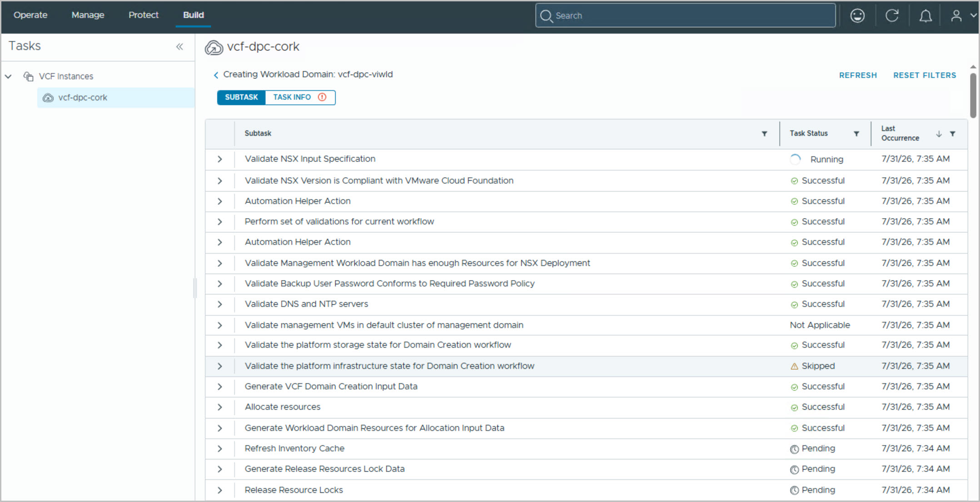The image size is (980, 502).
Task: Click the Creating Workload Domain breadcrumb title
Action: tap(308, 75)
